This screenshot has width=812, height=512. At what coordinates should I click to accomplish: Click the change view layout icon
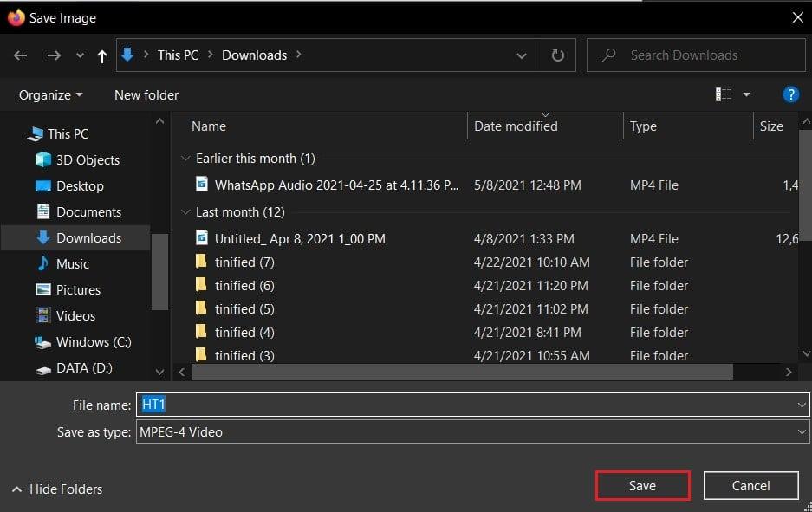pos(724,94)
